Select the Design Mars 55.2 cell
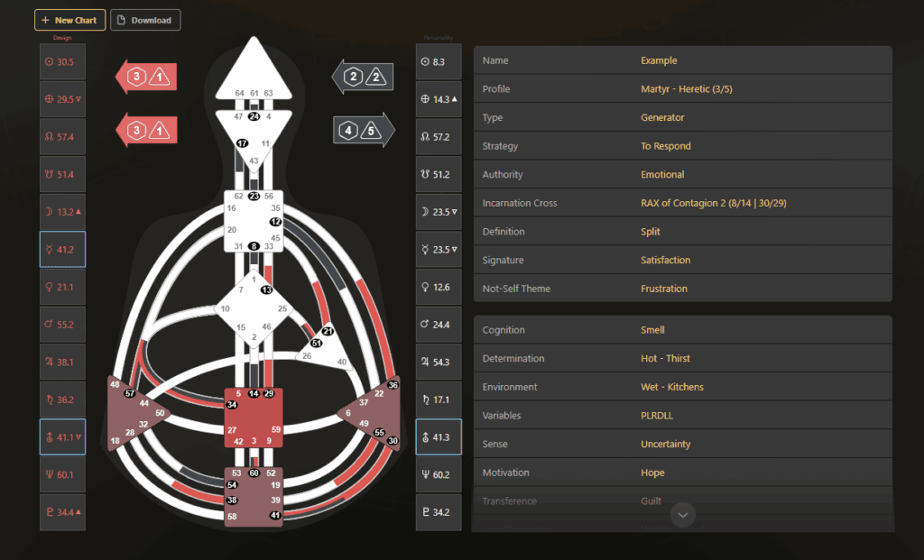This screenshot has height=560, width=924. 62,325
